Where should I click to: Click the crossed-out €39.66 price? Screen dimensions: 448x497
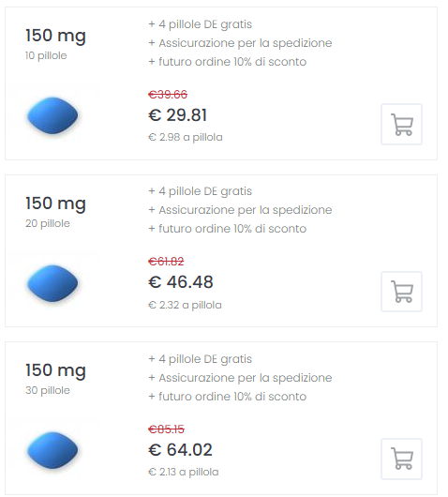(x=168, y=94)
